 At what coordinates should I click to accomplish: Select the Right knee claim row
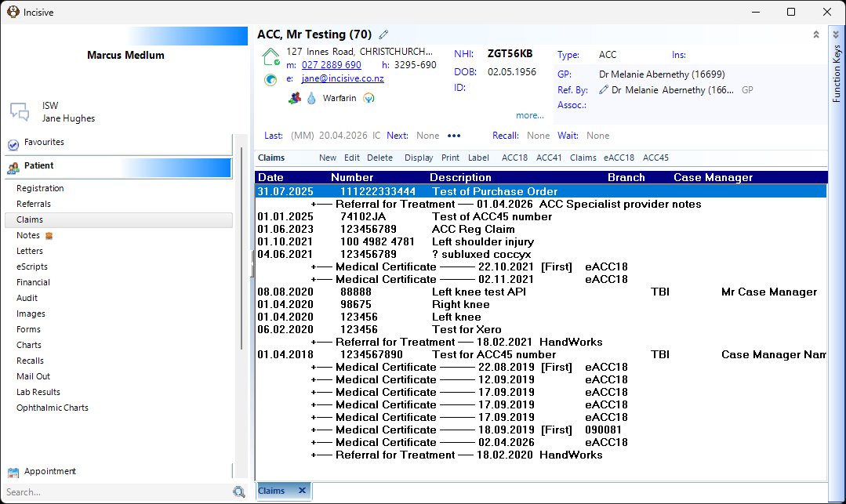pyautogui.click(x=541, y=304)
